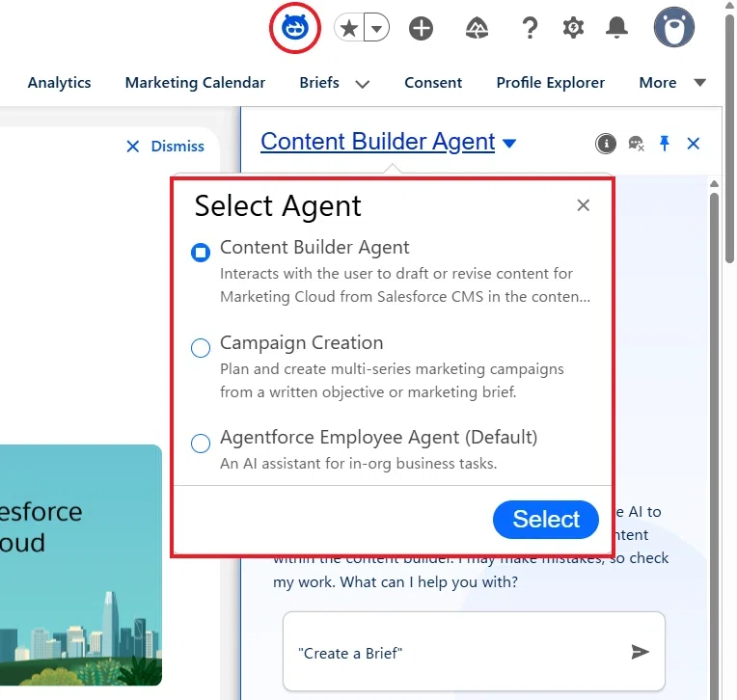Viewport: 737px width, 700px height.
Task: Click the Content Builder Agent title link
Action: [377, 142]
